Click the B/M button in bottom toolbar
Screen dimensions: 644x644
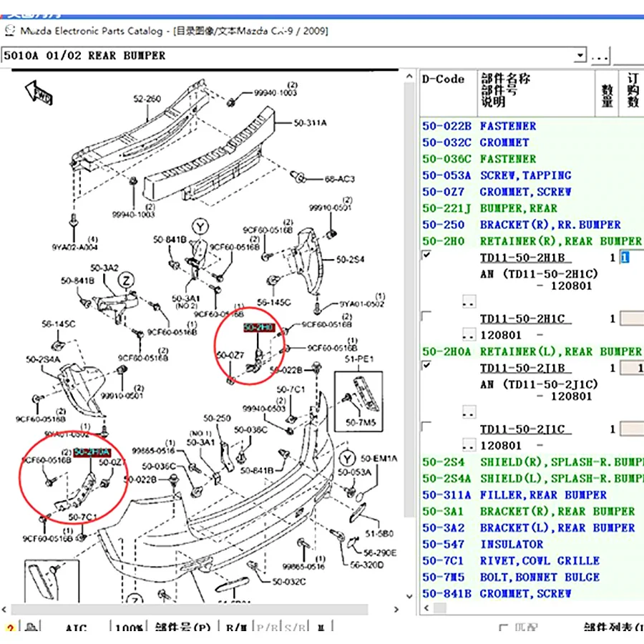point(235,628)
